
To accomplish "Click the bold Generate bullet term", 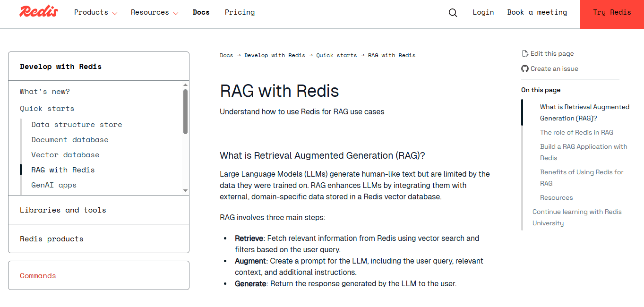I will [250, 283].
